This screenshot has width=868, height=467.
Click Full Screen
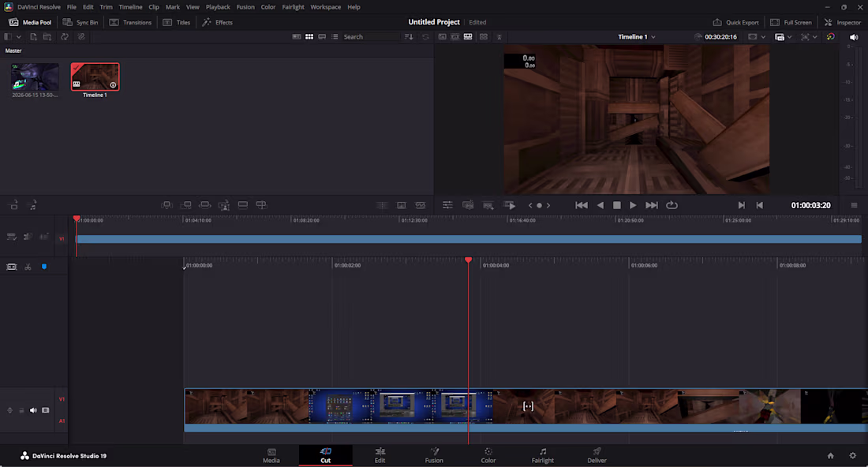pos(791,22)
